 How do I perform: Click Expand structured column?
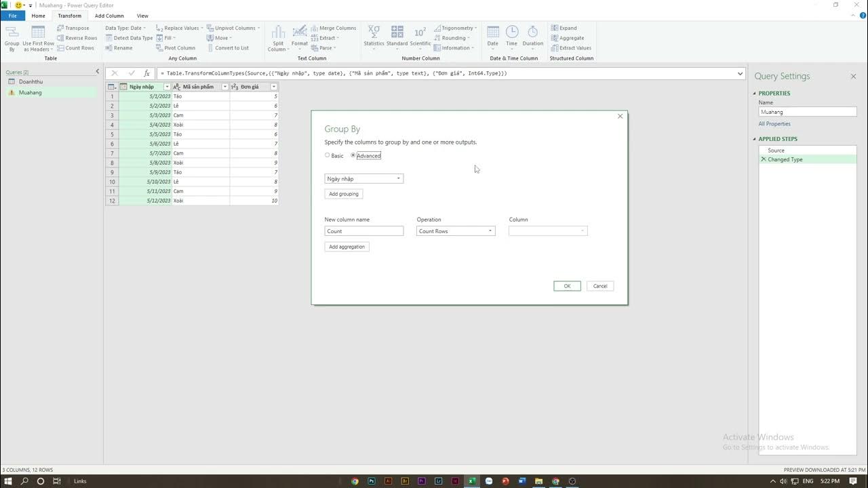pos(564,28)
